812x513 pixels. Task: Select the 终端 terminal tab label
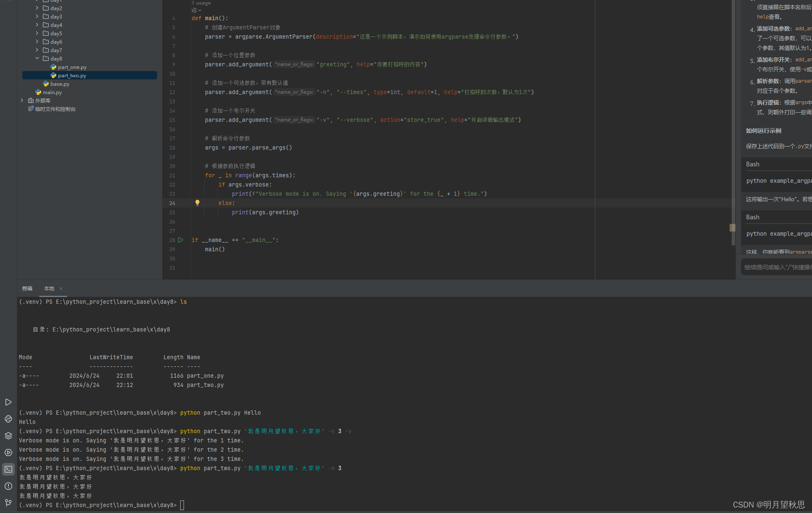[x=27, y=289]
